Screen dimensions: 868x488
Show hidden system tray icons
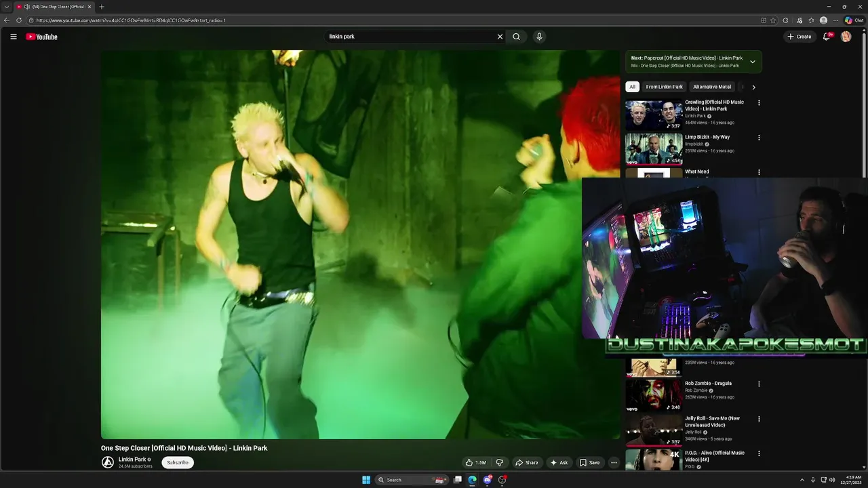(x=802, y=480)
